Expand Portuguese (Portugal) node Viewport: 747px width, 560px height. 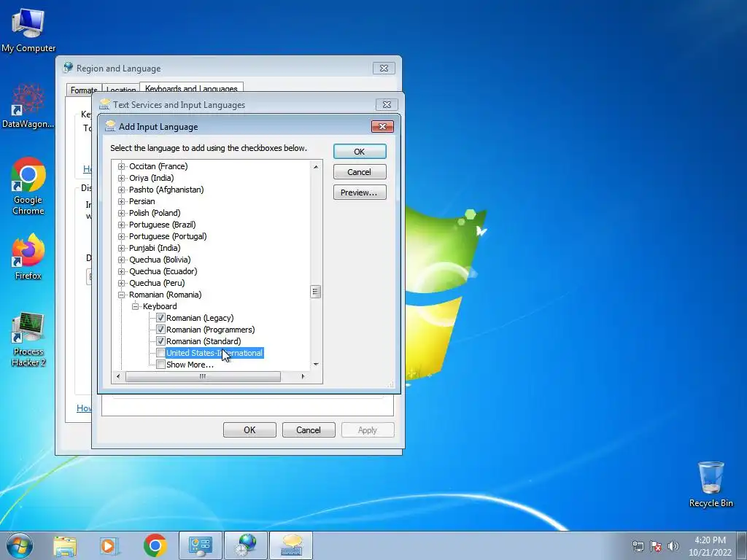pos(122,236)
